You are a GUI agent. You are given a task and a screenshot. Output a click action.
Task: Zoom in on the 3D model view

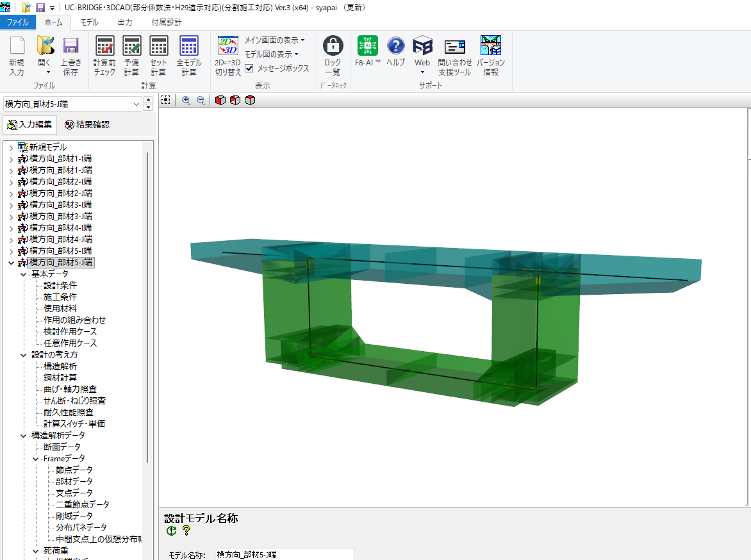coord(186,100)
